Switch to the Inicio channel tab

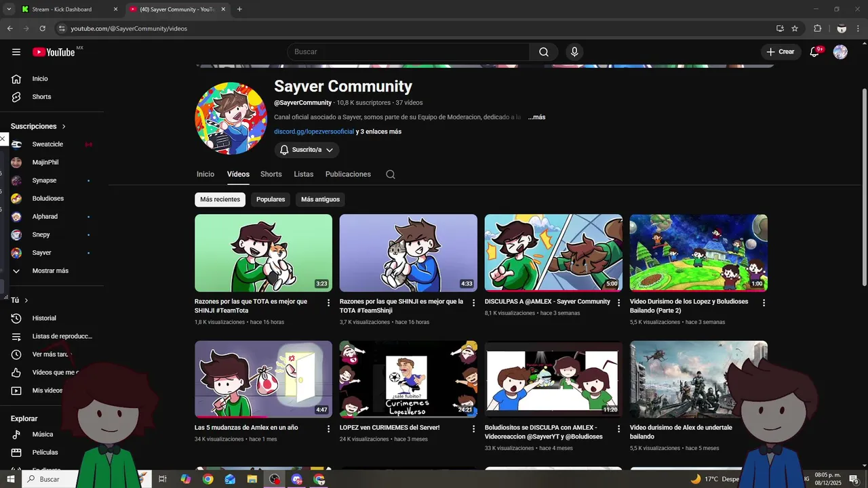tap(205, 174)
